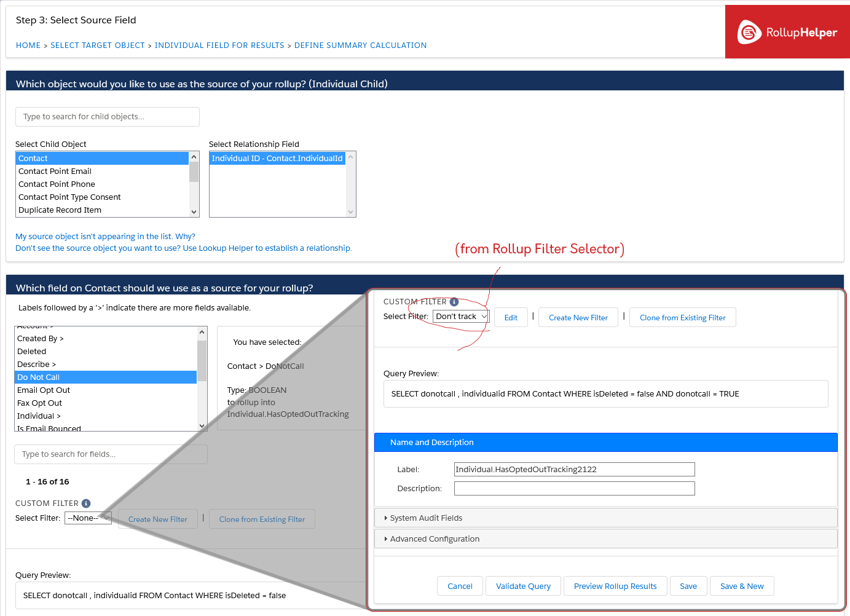Click the RollupHelper logo
Screen dimensions: 850x616
(787, 33)
